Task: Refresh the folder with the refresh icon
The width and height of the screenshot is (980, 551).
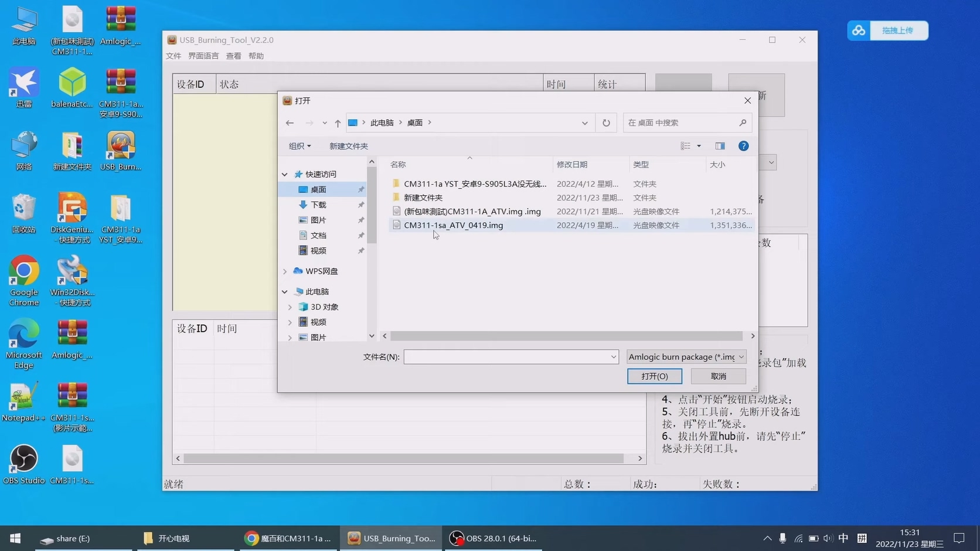Action: tap(606, 123)
